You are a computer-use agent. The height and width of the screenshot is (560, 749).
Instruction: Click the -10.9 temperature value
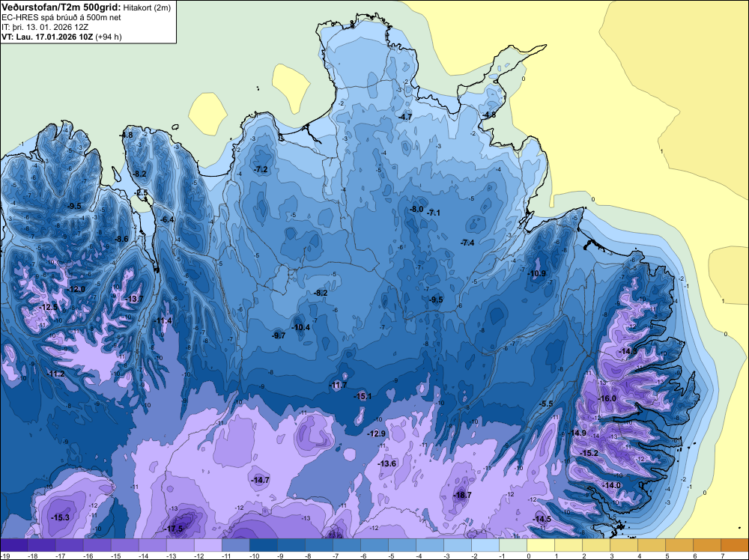(x=536, y=273)
